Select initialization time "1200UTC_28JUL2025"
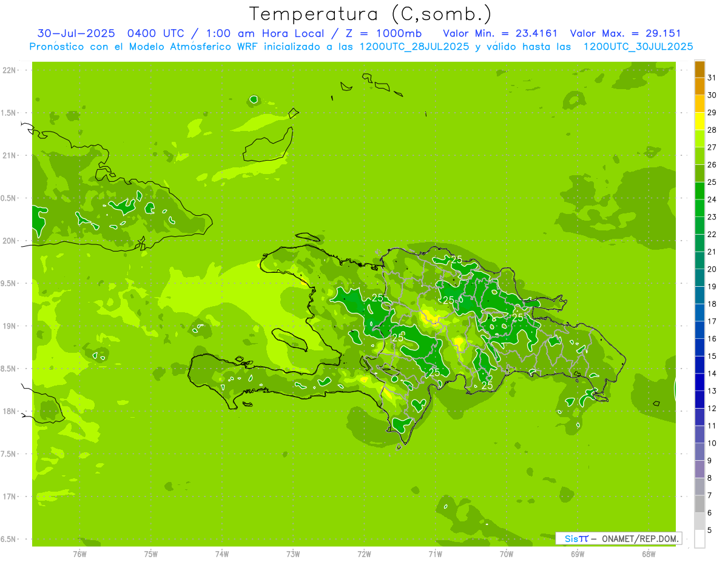This screenshot has width=728, height=562. [x=414, y=47]
